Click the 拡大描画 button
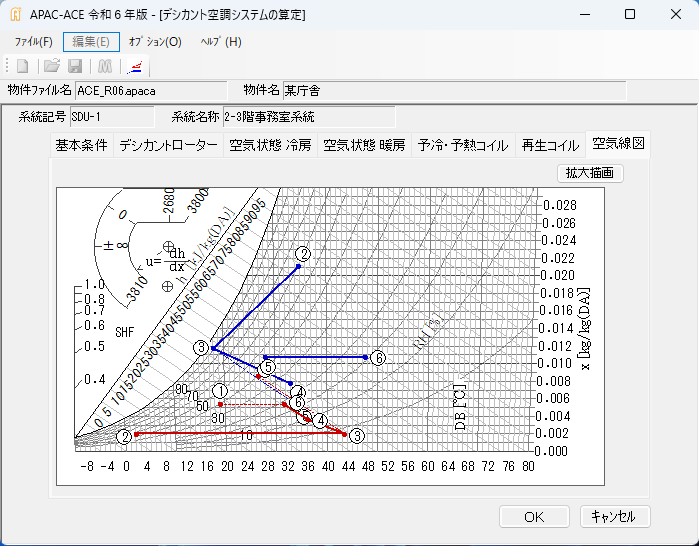This screenshot has width=699, height=546. (590, 173)
